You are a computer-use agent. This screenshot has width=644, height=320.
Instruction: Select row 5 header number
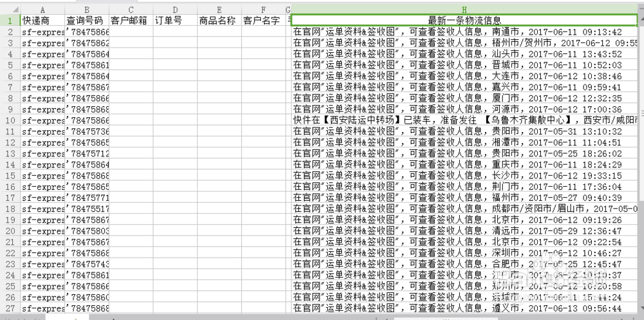(x=10, y=65)
